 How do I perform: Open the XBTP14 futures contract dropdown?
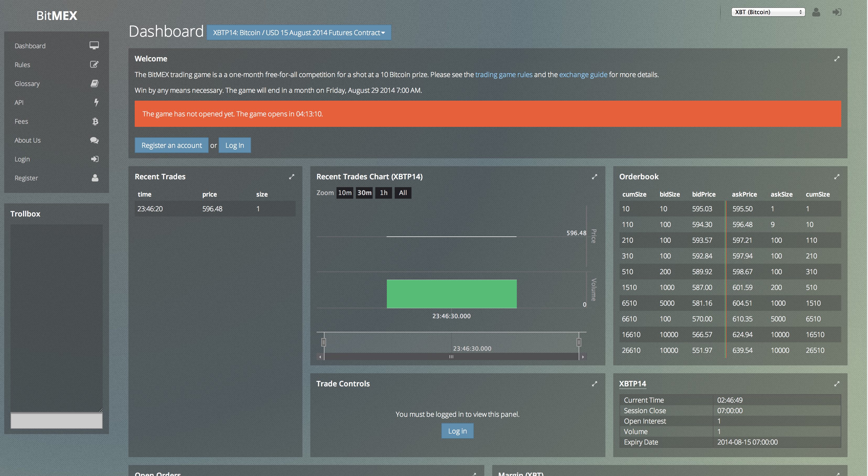pyautogui.click(x=299, y=33)
